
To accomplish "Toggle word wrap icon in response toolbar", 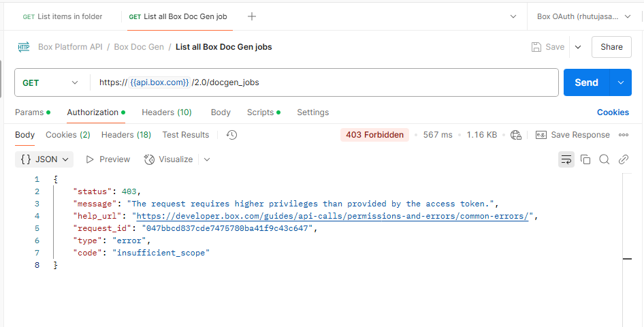I will (x=566, y=159).
